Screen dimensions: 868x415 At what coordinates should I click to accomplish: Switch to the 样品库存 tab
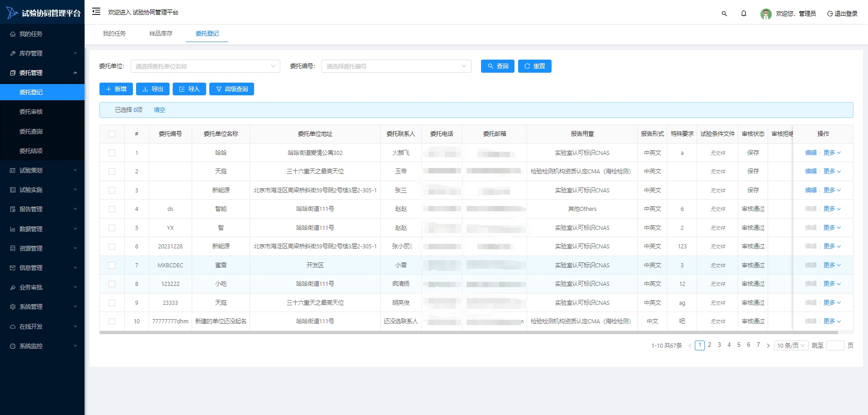[161, 33]
